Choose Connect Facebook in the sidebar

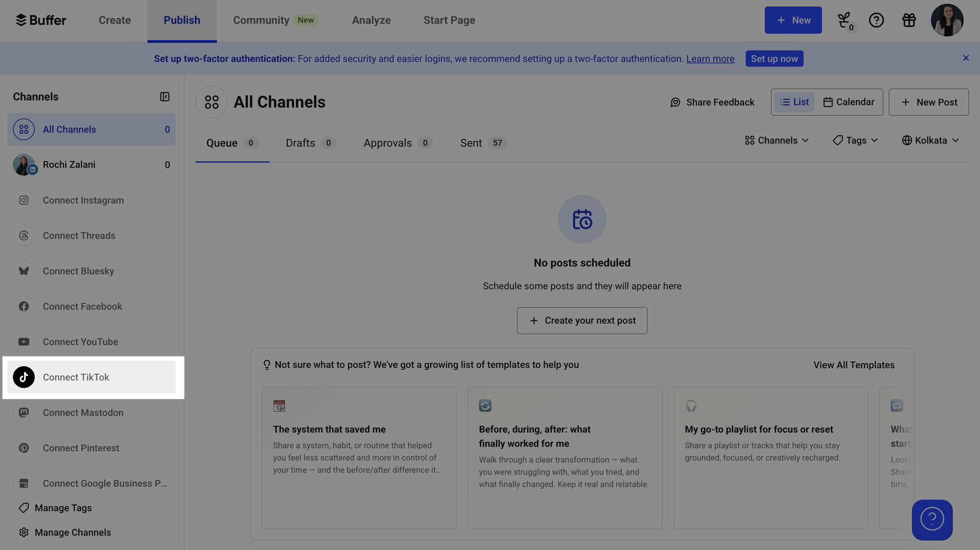82,306
